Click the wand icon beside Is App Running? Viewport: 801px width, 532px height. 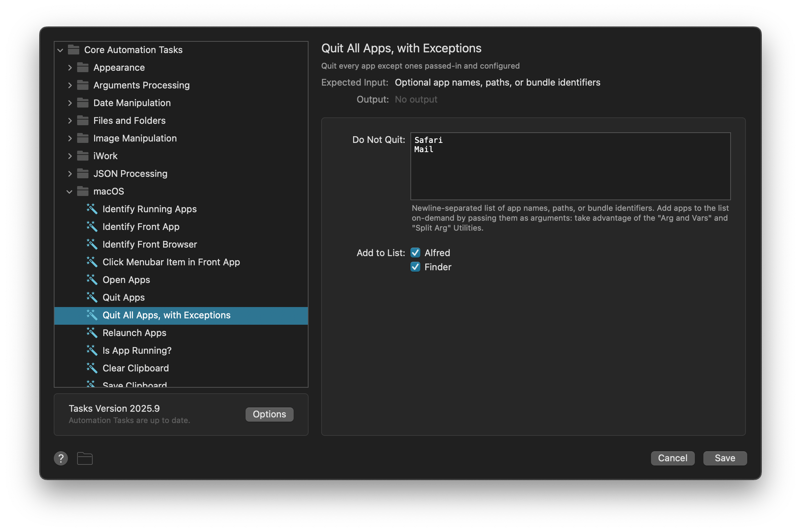click(x=92, y=350)
